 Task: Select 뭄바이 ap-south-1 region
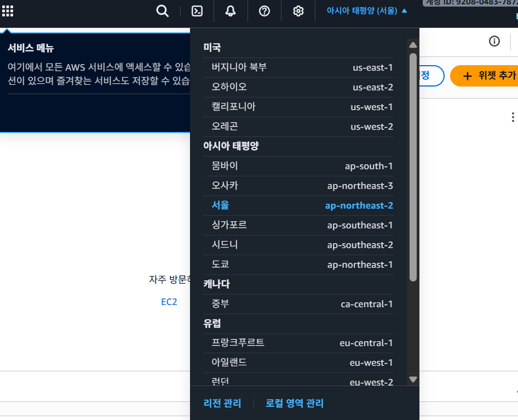click(298, 166)
